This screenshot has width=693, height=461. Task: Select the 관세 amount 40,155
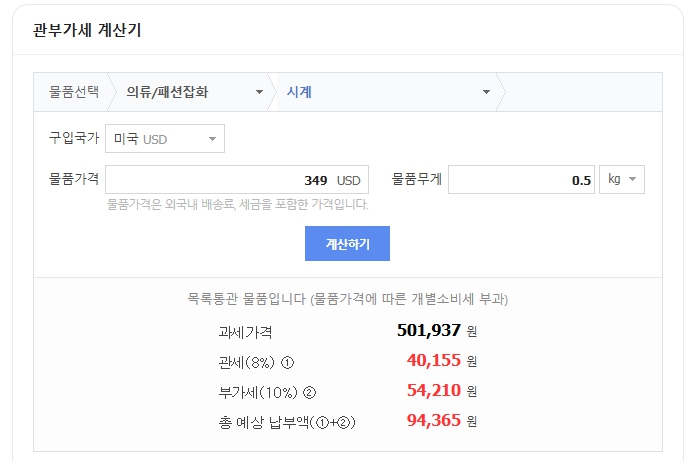click(x=433, y=361)
